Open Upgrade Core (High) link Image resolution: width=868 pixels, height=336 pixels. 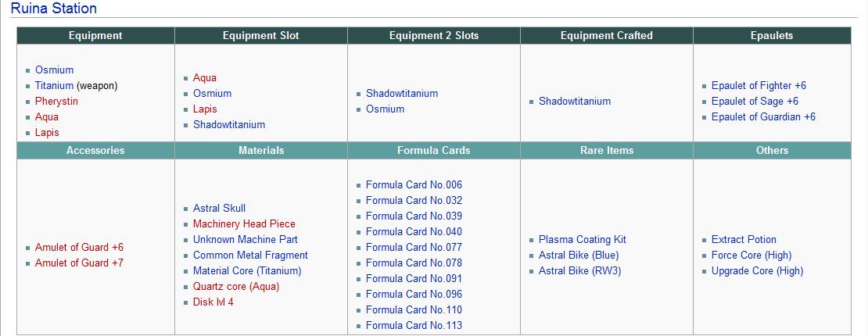coord(757,271)
